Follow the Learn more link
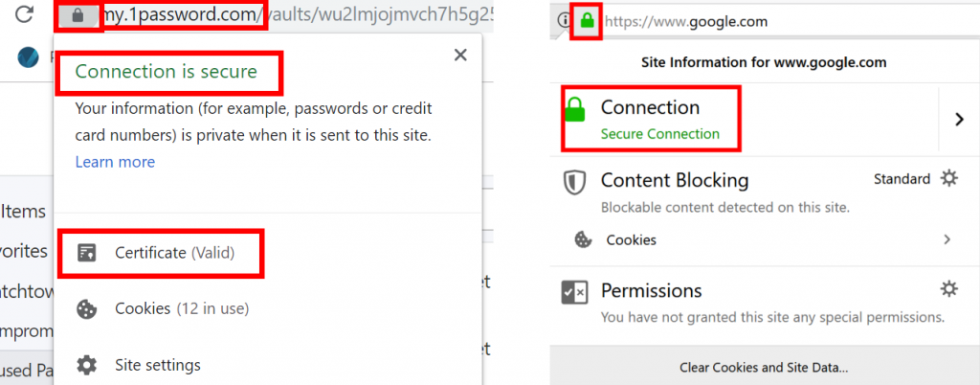 pos(115,162)
